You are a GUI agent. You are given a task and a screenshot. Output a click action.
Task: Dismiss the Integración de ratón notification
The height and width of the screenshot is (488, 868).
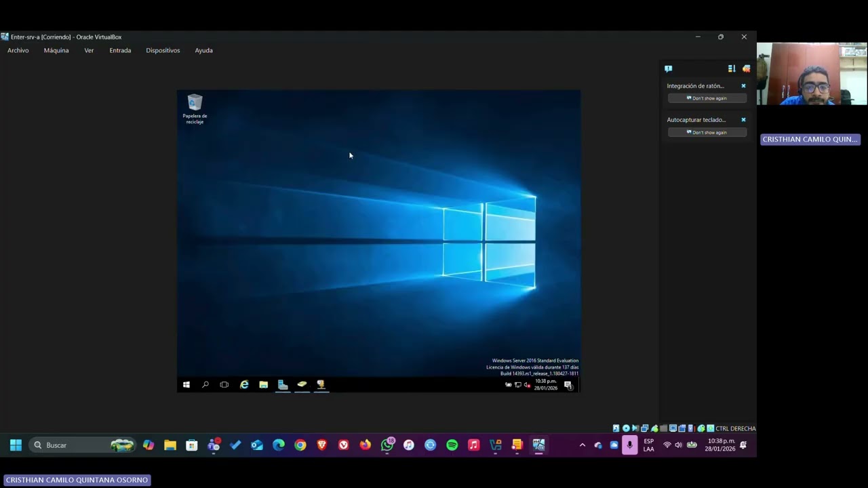click(x=743, y=86)
